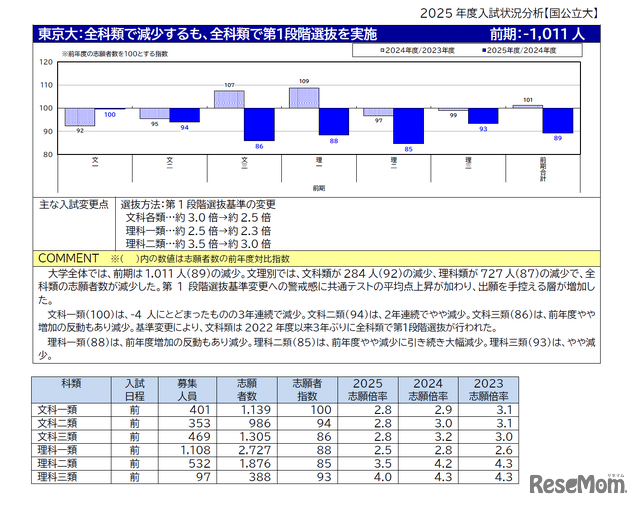Click the "前期:-1,011 人" figure in the banner

[537, 34]
